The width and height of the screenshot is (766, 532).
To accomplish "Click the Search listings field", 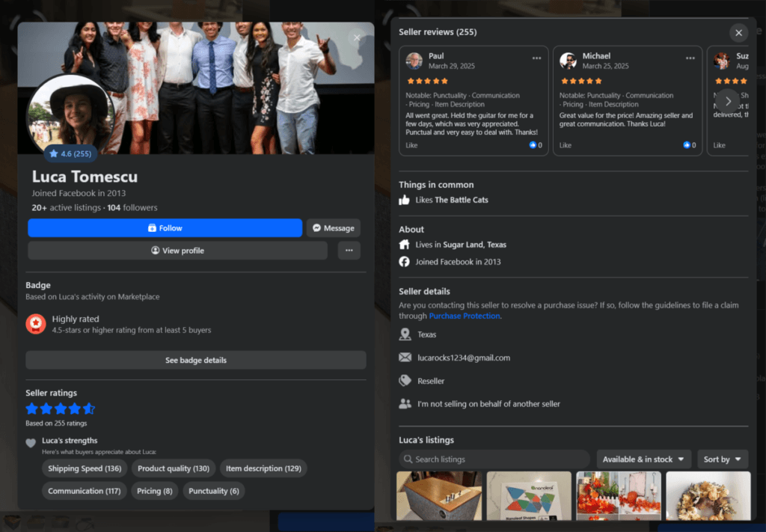I will (x=494, y=459).
